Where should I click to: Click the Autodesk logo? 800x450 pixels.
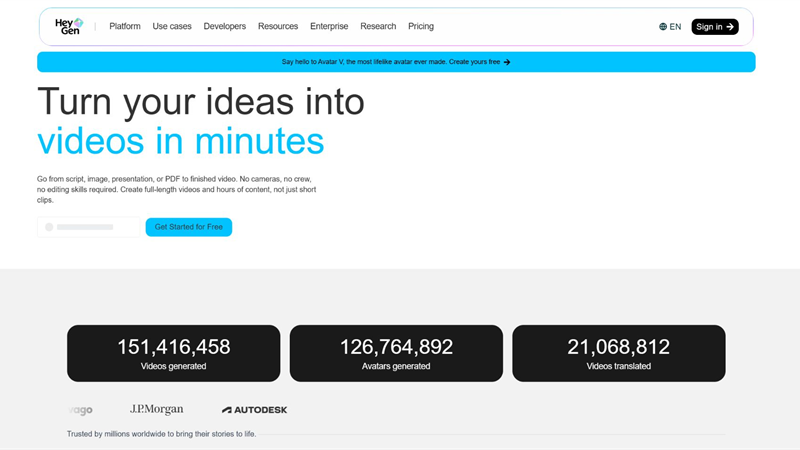pyautogui.click(x=255, y=410)
